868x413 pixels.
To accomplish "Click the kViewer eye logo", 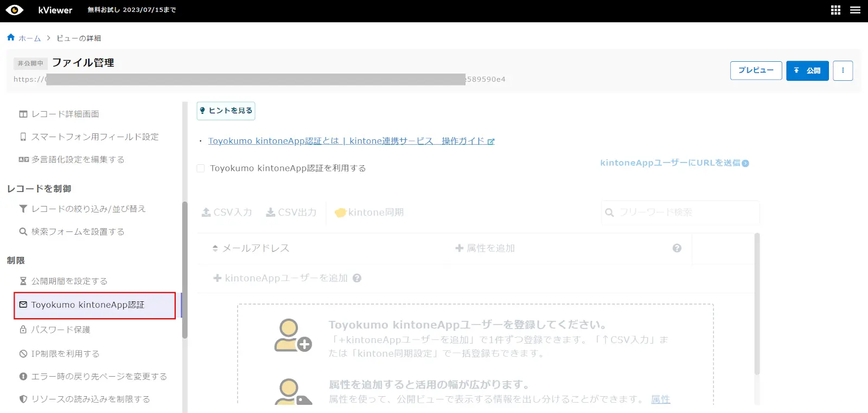I will [x=15, y=10].
